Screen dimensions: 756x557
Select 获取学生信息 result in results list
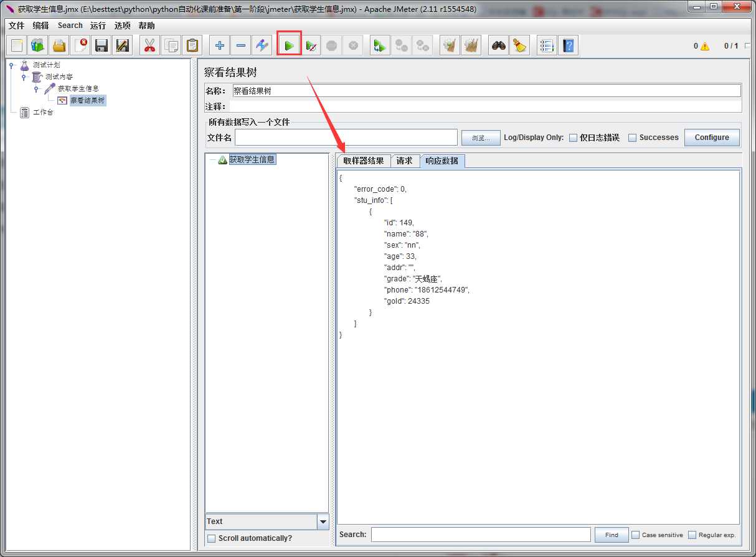[x=252, y=160]
